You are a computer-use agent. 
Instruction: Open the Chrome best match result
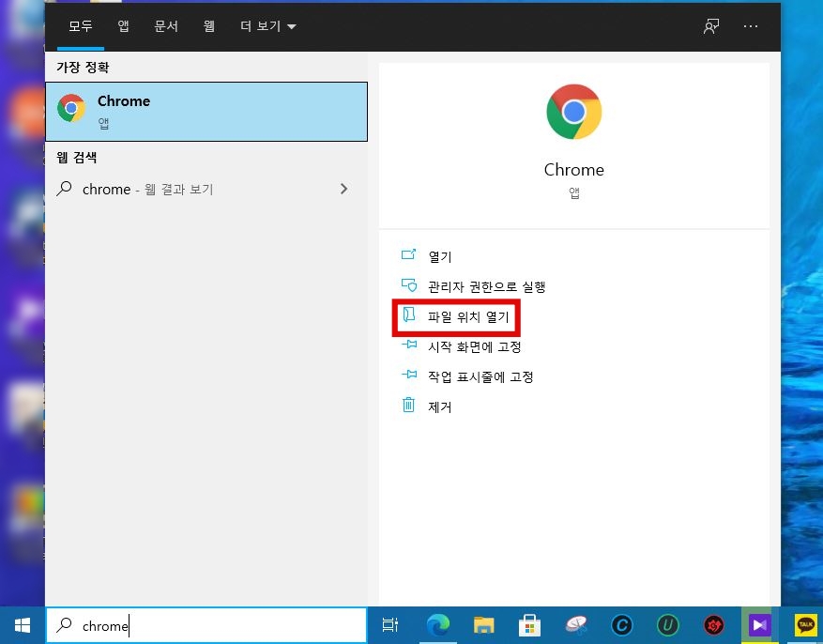click(206, 112)
